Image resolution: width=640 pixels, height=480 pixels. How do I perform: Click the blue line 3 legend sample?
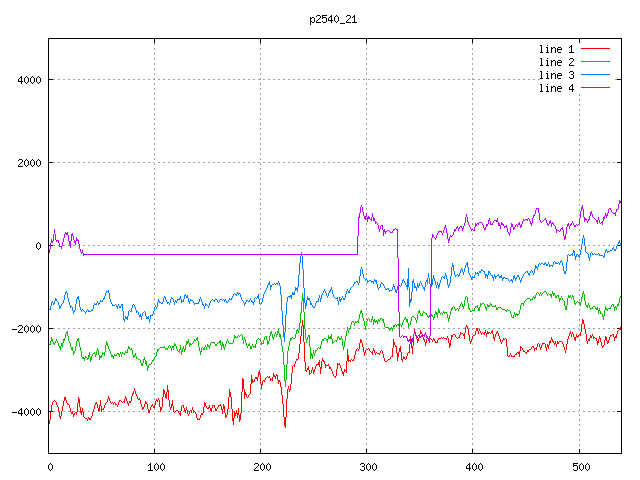[x=595, y=75]
